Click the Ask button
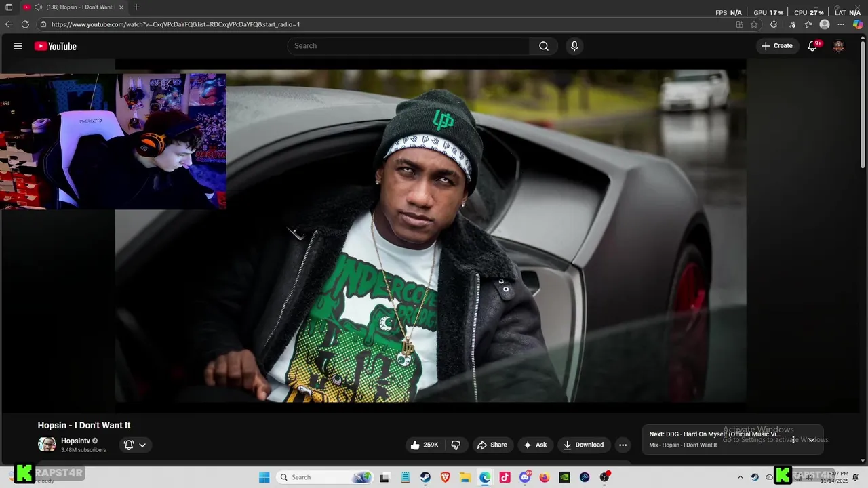This screenshot has height=488, width=868. tap(535, 445)
